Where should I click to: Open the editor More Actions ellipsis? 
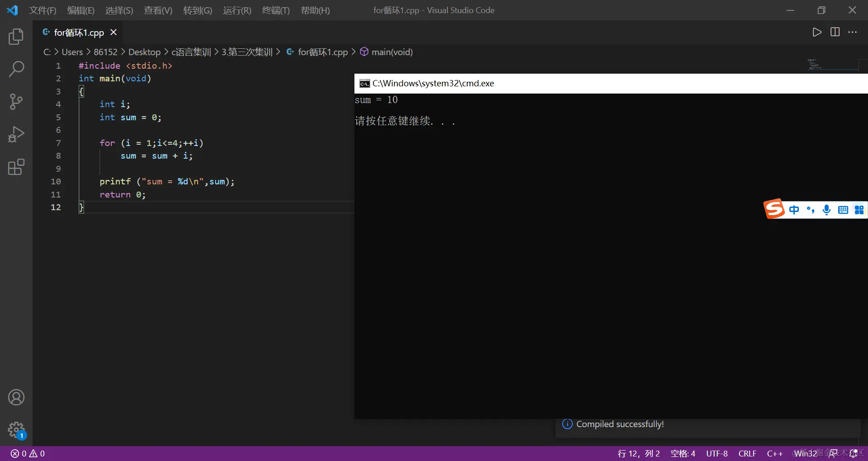(853, 32)
